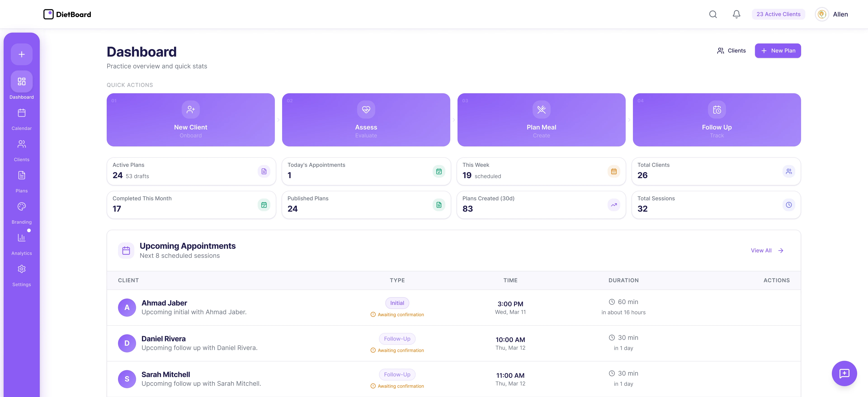Open Analytics using the bar chart icon
868x397 pixels.
21,237
